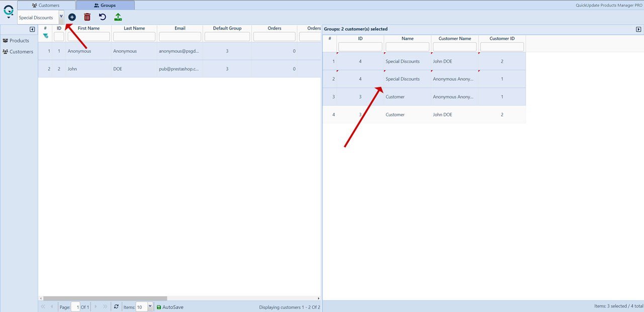Viewport: 644px width, 312px height.
Task: Select Customer group row for John DOE
Action: 424,115
